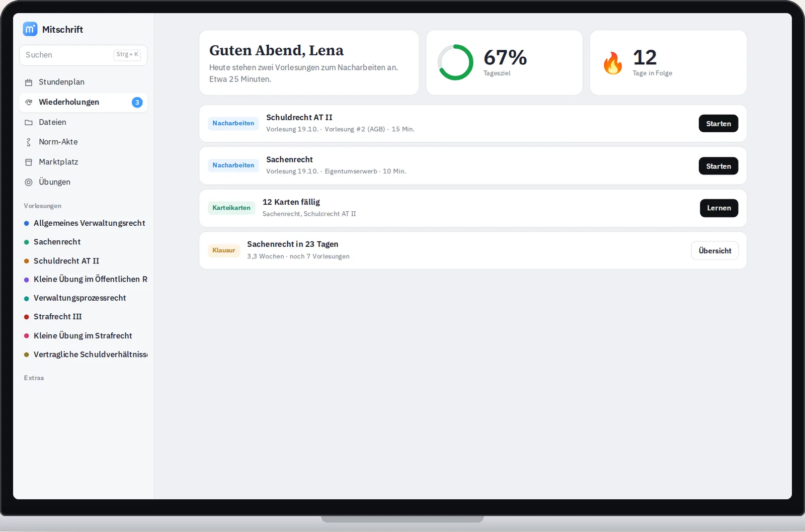Click Lernen for 12 due cards
The image size is (805, 532).
click(719, 208)
